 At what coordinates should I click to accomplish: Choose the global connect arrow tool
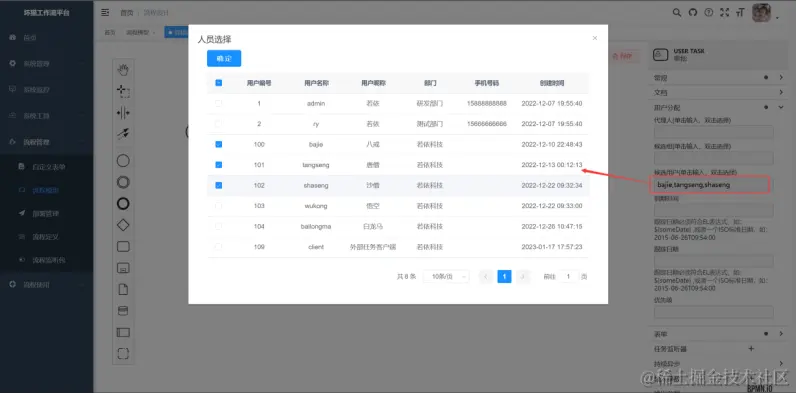[123, 134]
